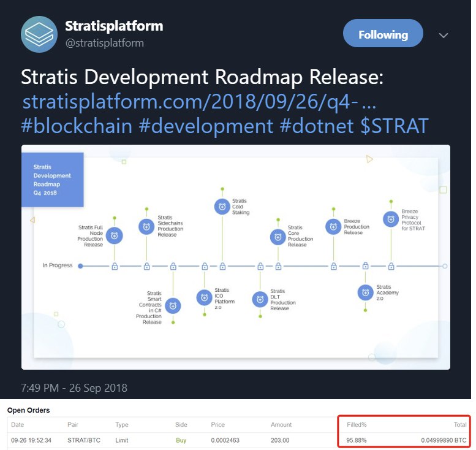
Task: Click the In Progress timeline start dot
Action: (80, 266)
